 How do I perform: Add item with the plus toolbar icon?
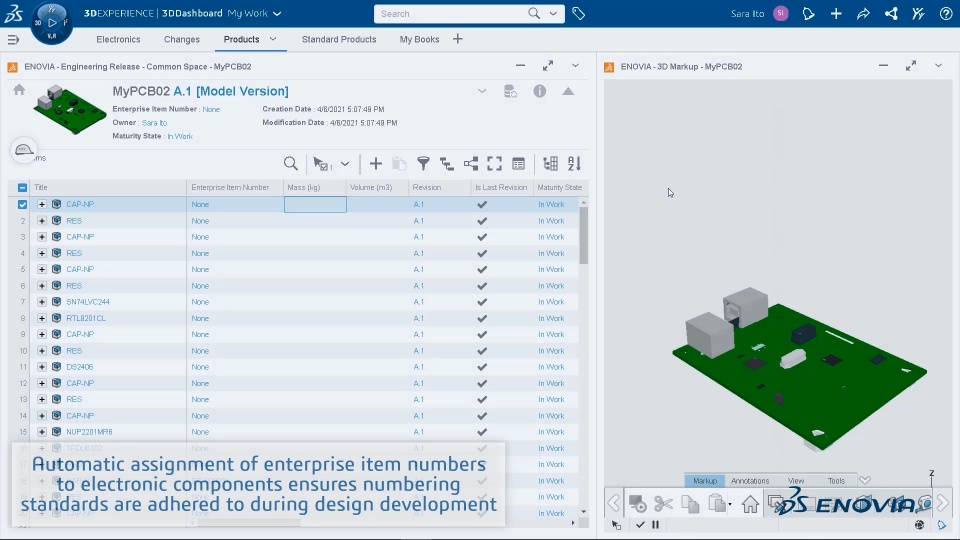[x=376, y=163]
